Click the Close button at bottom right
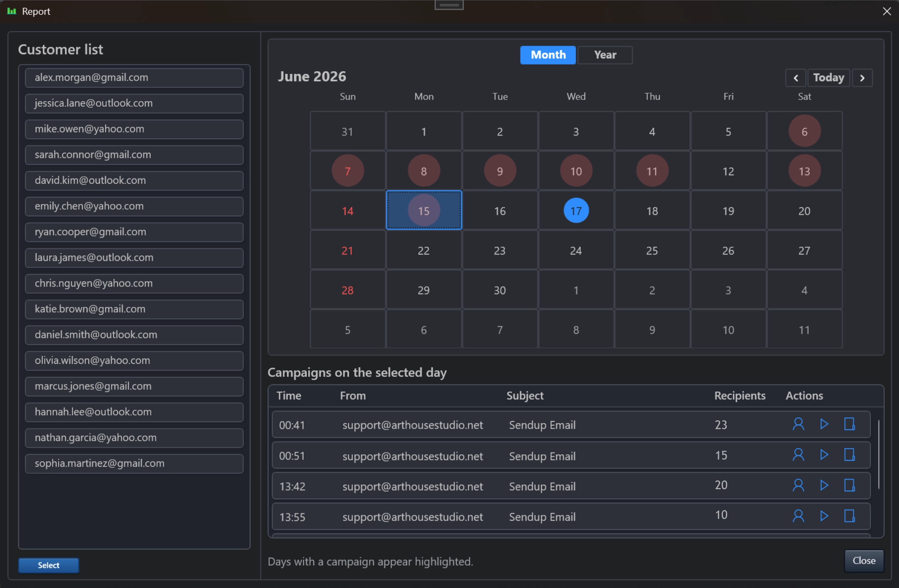Viewport: 899px width, 588px height. coord(864,561)
